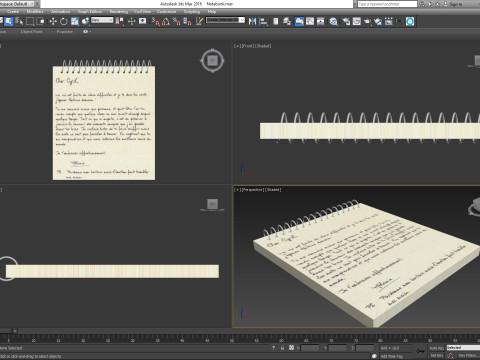Screen dimensions: 480x360
Task: Toggle the Auto Key button
Action: click(436, 348)
